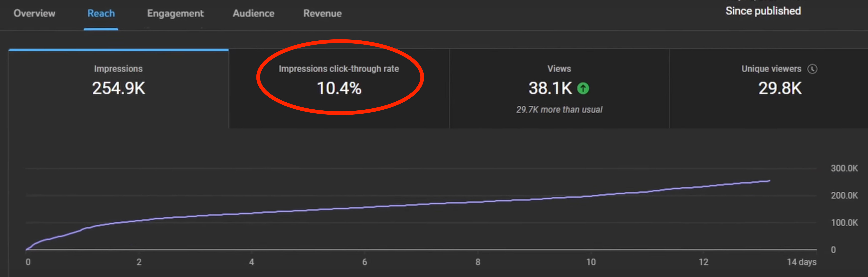Open the Revenue tab
The image size is (868, 277).
pyautogui.click(x=322, y=14)
